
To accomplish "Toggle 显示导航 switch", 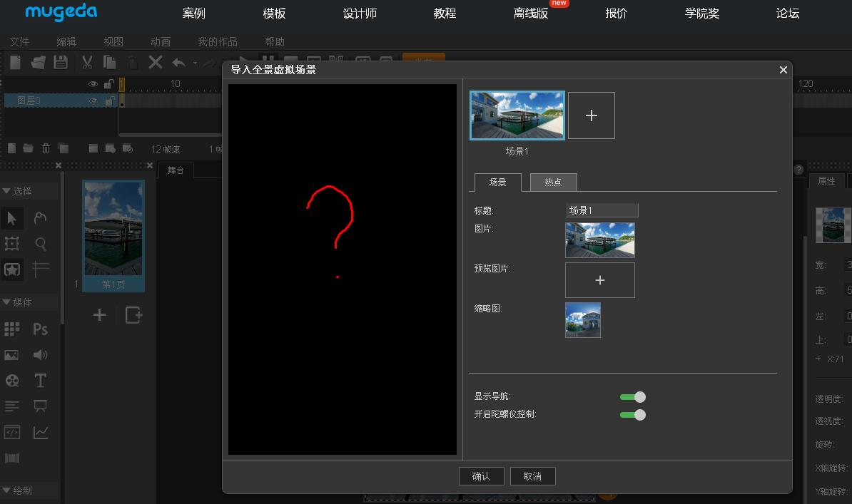I will point(632,397).
